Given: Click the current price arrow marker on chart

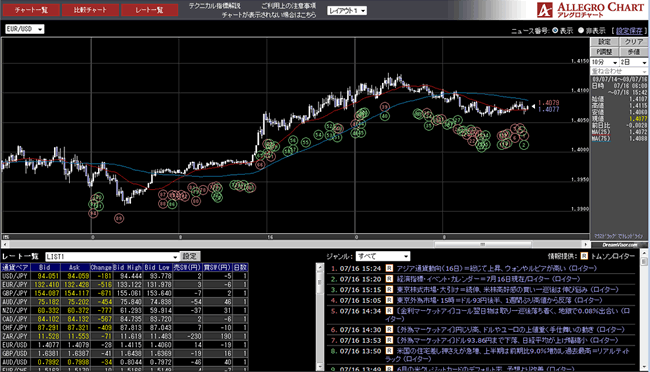Looking at the screenshot, I should 534,107.
